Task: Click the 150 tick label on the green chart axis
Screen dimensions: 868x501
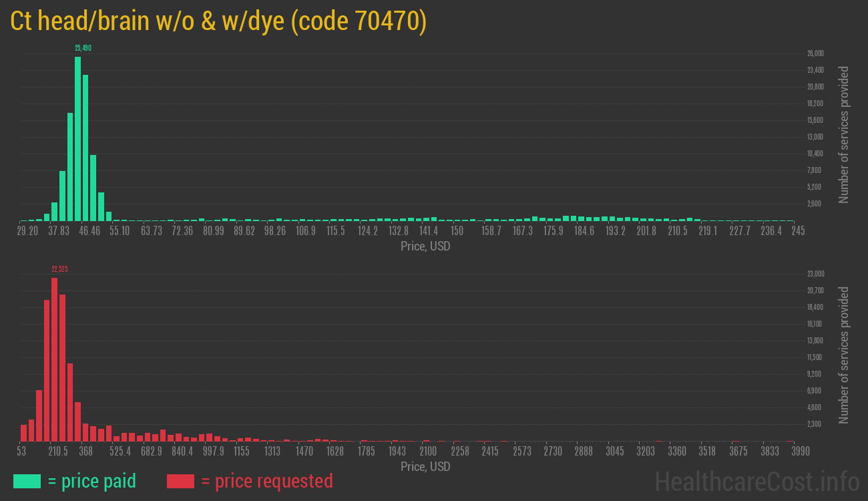Action: click(457, 231)
